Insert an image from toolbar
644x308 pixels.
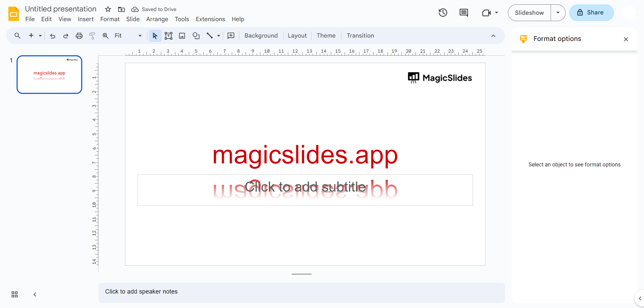tap(182, 36)
